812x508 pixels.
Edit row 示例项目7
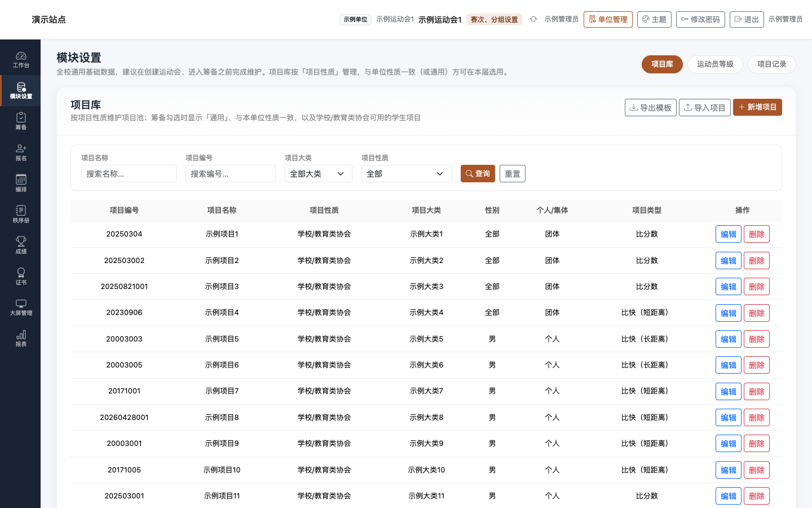click(729, 392)
